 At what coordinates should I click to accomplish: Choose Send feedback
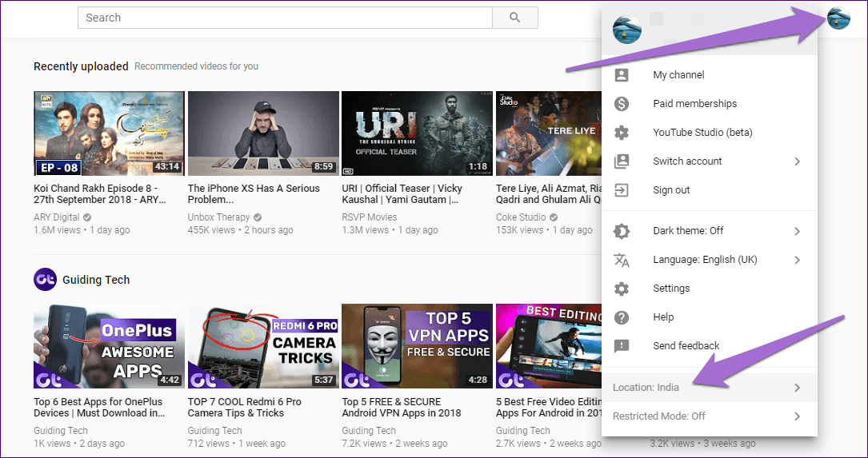709,346
